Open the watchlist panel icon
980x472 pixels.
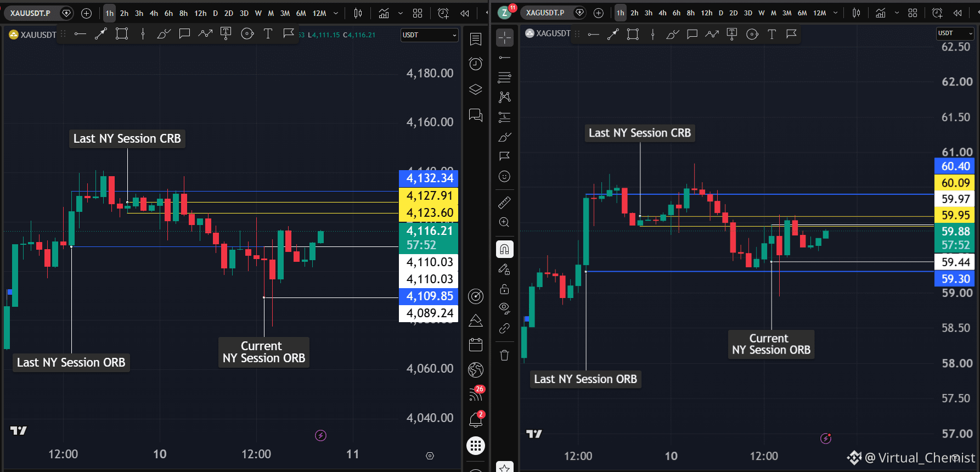(476, 39)
